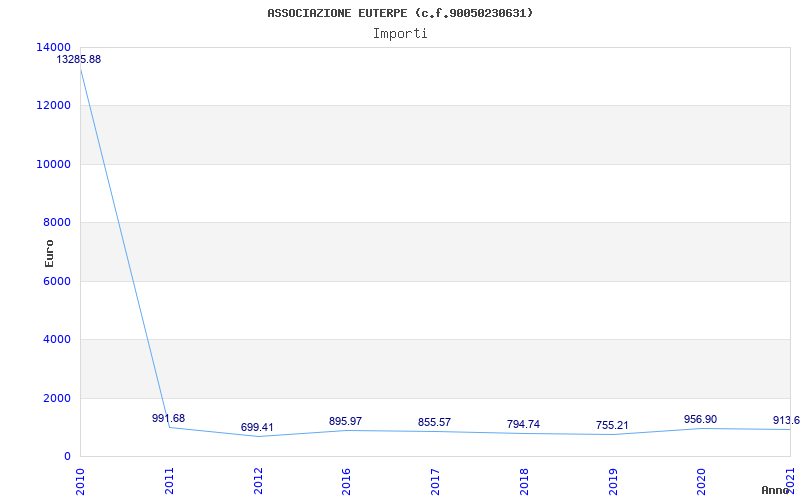Select the ASSOCIAZIONE EUTERPE chart title
The image size is (800, 500).
(339, 13)
